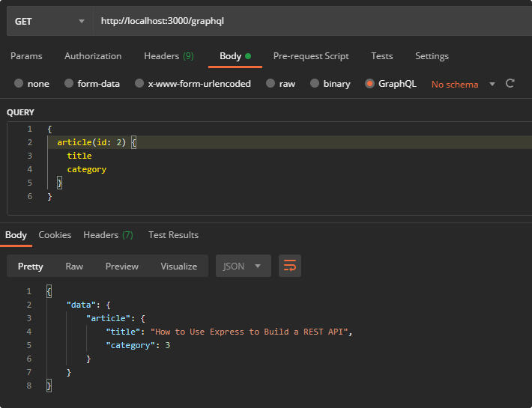Open the GET method dropdown

(x=49, y=21)
